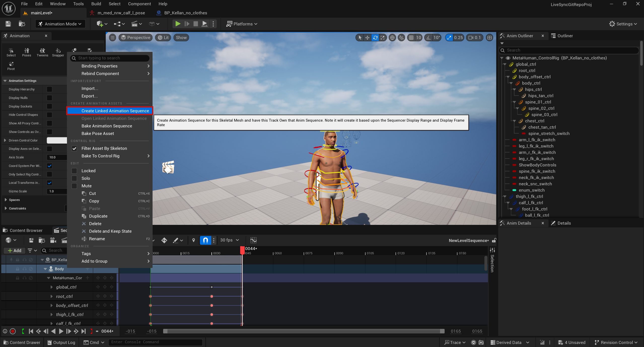This screenshot has width=644, height=347.
Task: Click the Perspective view button
Action: click(x=136, y=38)
